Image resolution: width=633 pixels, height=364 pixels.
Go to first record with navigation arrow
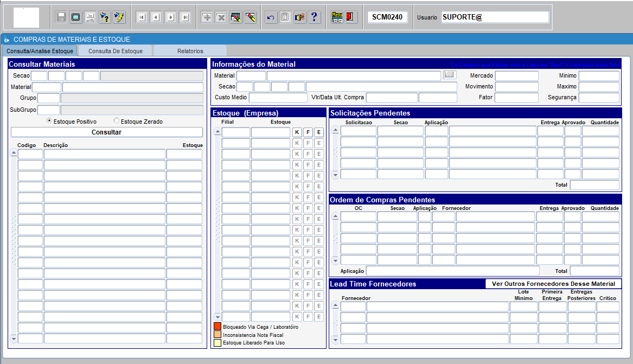pos(142,17)
